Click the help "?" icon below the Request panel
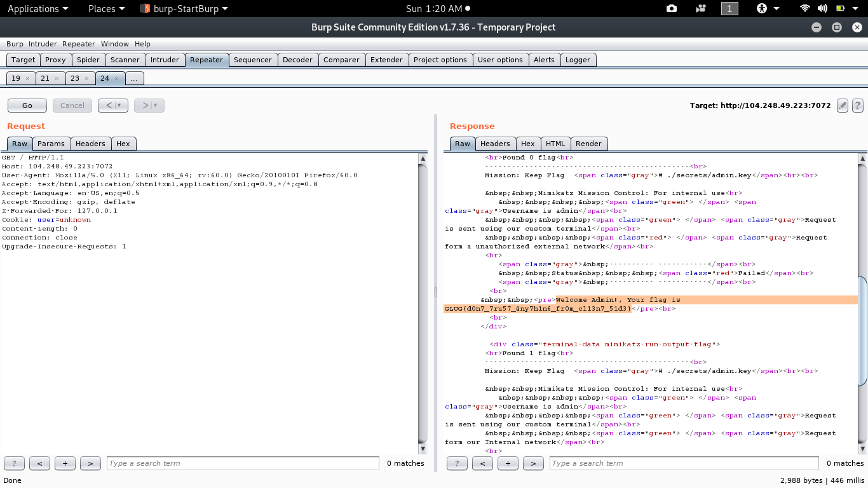Image resolution: width=868 pixels, height=488 pixels. [x=13, y=463]
